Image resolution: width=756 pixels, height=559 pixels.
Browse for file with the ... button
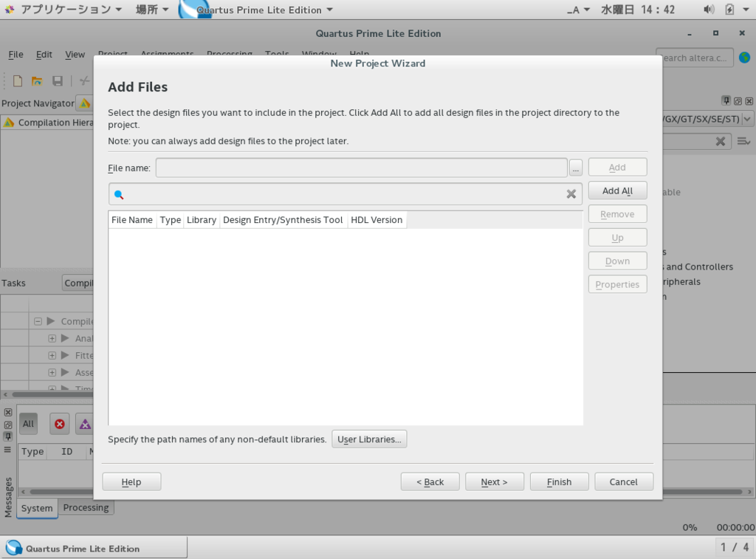(x=576, y=168)
